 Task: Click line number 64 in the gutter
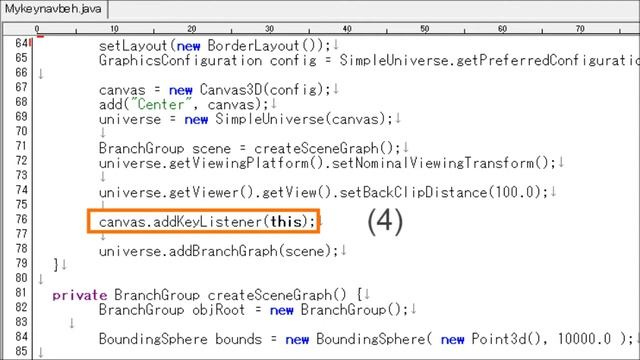click(21, 43)
